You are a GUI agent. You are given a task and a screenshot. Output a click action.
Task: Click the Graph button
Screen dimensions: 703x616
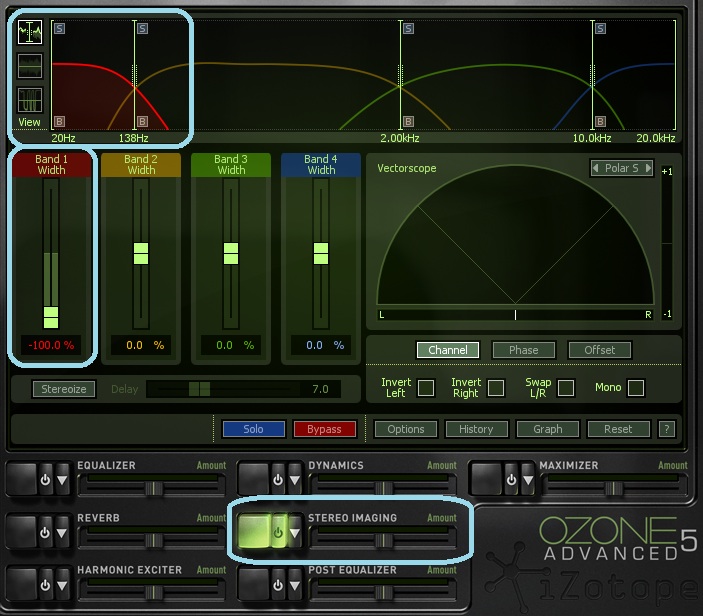548,429
